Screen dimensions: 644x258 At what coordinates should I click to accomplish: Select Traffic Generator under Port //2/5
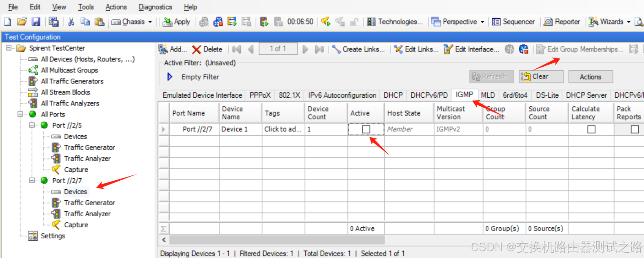tap(89, 147)
